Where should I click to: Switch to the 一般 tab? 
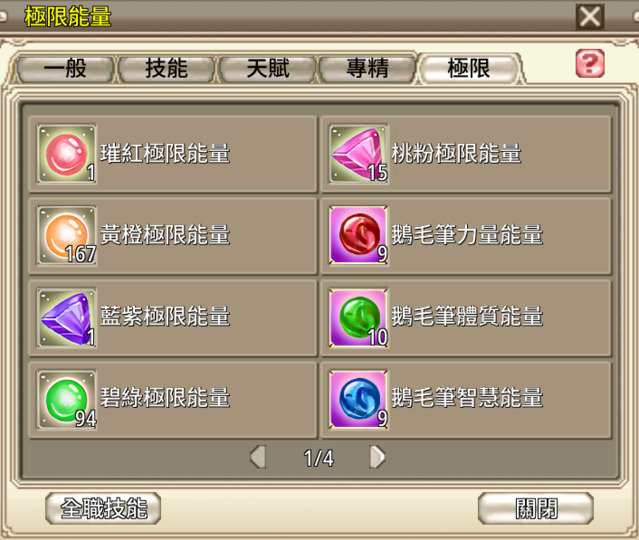point(65,68)
